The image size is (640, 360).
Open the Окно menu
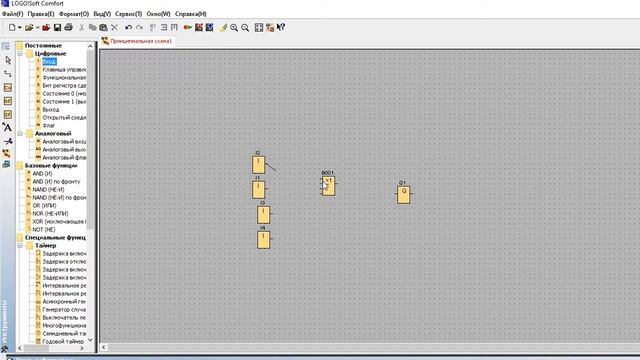(158, 14)
